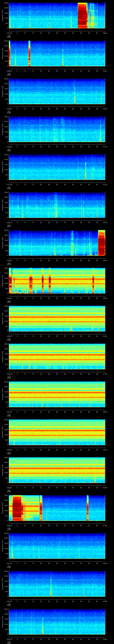Click the spectrogram panel starting at 4:37:00
The width and height of the screenshot is (114, 644).
[x=57, y=16]
